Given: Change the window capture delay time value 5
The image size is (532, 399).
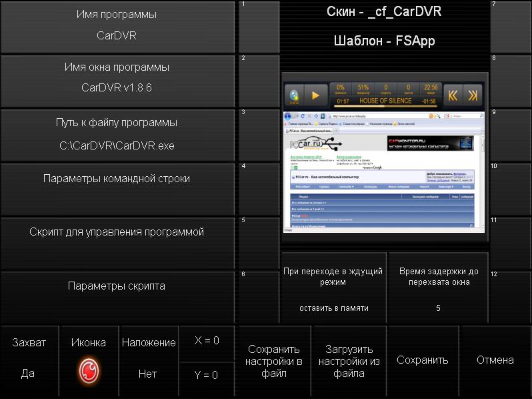Looking at the screenshot, I should [x=438, y=290].
